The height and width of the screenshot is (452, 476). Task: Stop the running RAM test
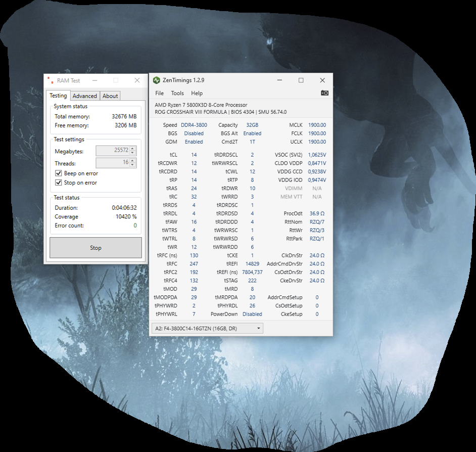coord(96,248)
